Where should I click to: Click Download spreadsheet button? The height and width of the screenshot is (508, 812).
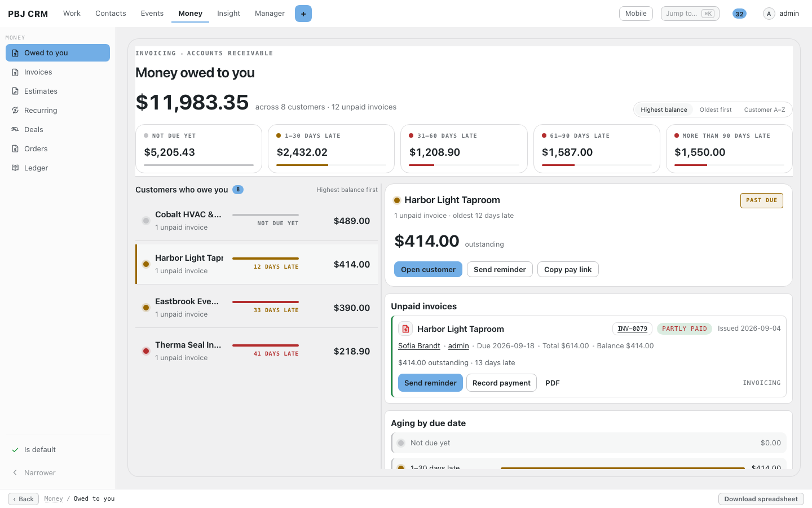coord(761,499)
